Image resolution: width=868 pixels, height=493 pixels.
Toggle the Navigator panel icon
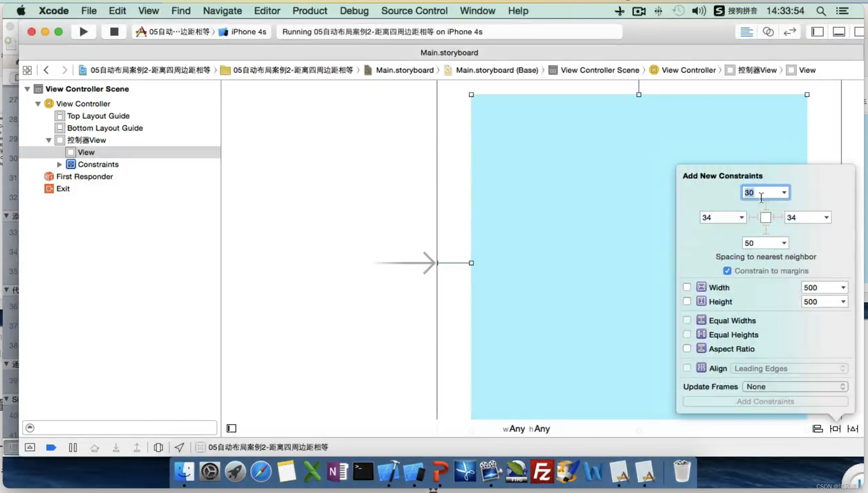(817, 32)
